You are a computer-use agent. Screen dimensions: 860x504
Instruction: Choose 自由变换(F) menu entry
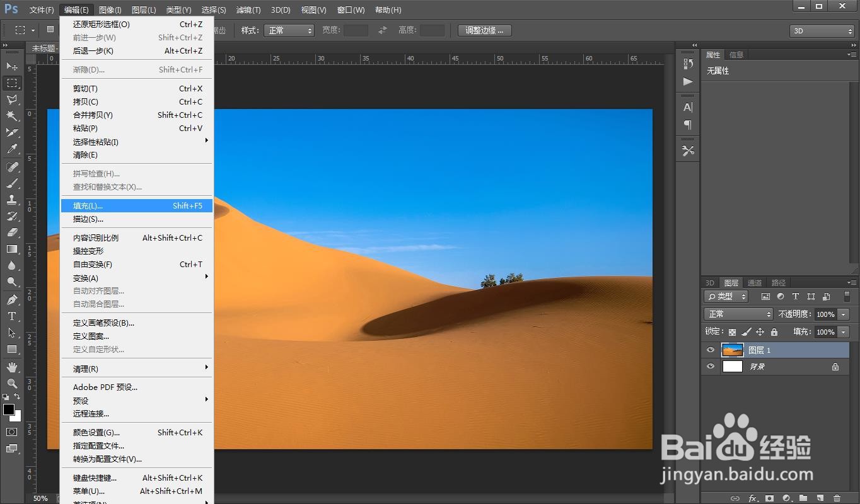(x=137, y=265)
